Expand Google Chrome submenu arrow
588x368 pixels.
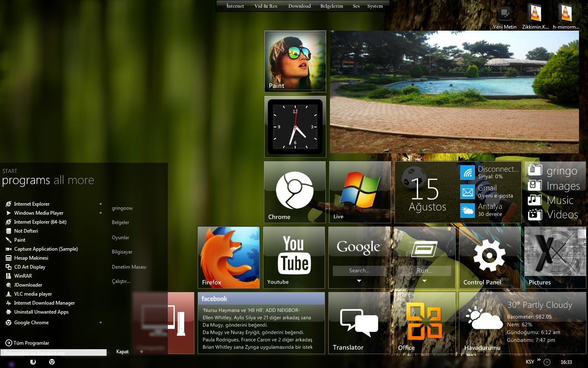(100, 323)
